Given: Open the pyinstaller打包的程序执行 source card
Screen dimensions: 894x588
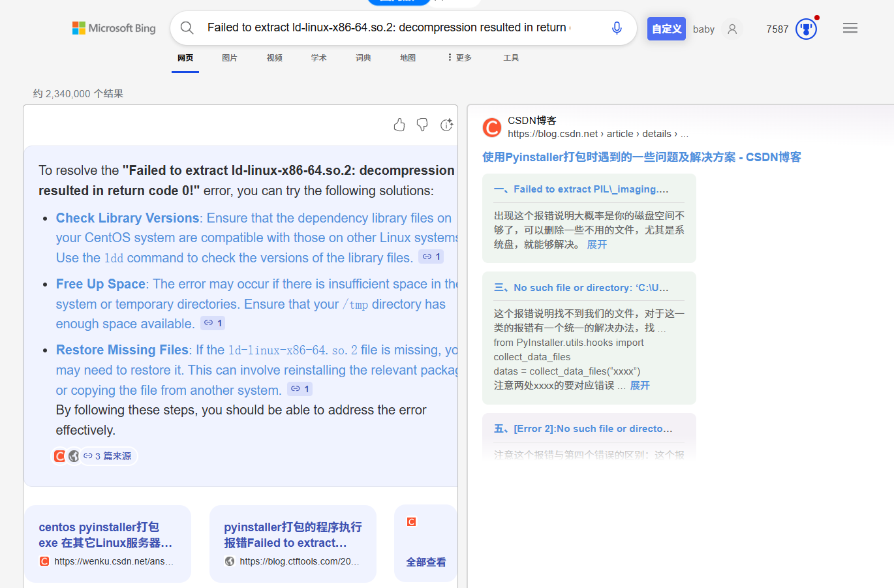Looking at the screenshot, I should tap(293, 544).
